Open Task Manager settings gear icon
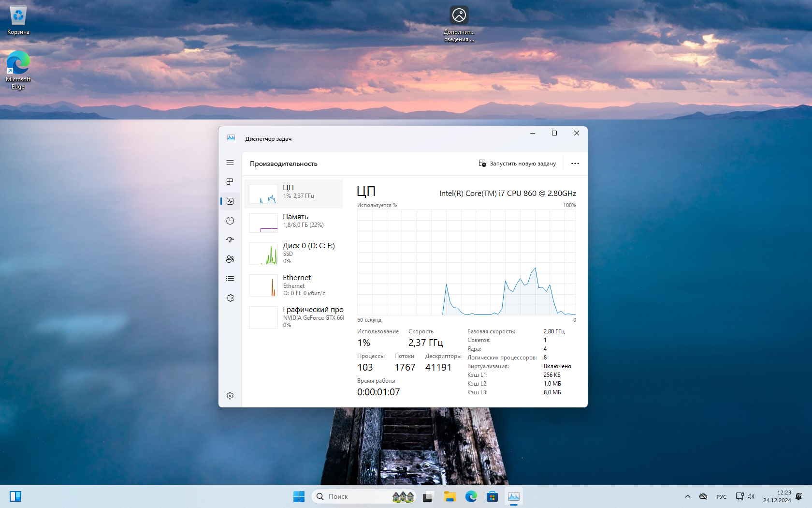This screenshot has width=812, height=508. 230,396
